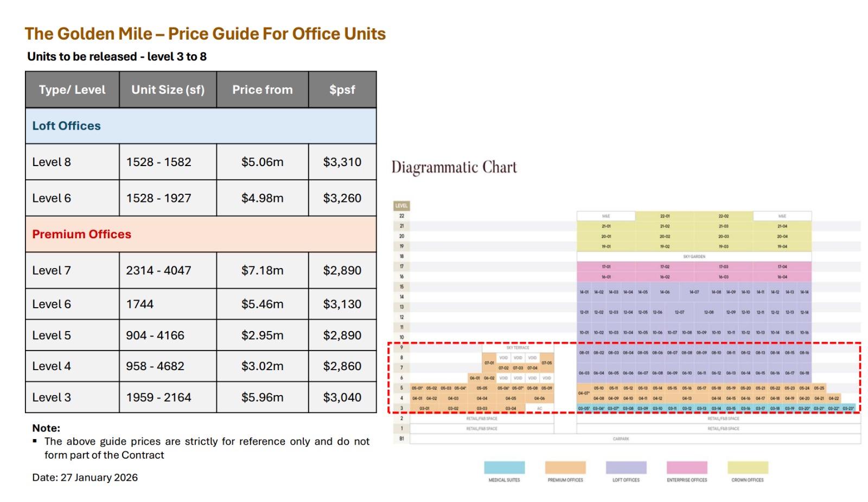Click the Diagrammatic Chart heading

coord(454,167)
